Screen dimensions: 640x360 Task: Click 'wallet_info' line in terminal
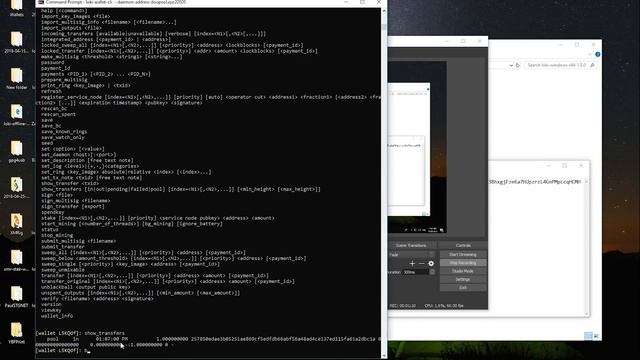(57, 316)
